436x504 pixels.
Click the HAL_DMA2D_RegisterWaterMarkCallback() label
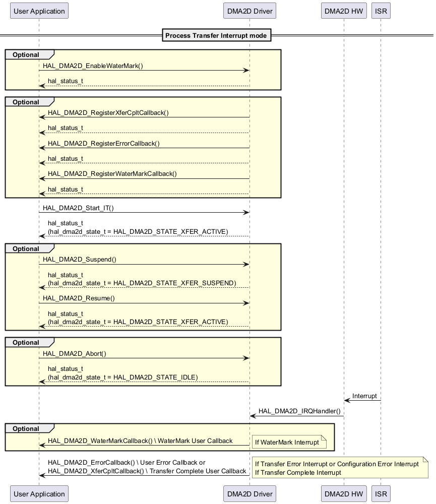pyautogui.click(x=112, y=174)
